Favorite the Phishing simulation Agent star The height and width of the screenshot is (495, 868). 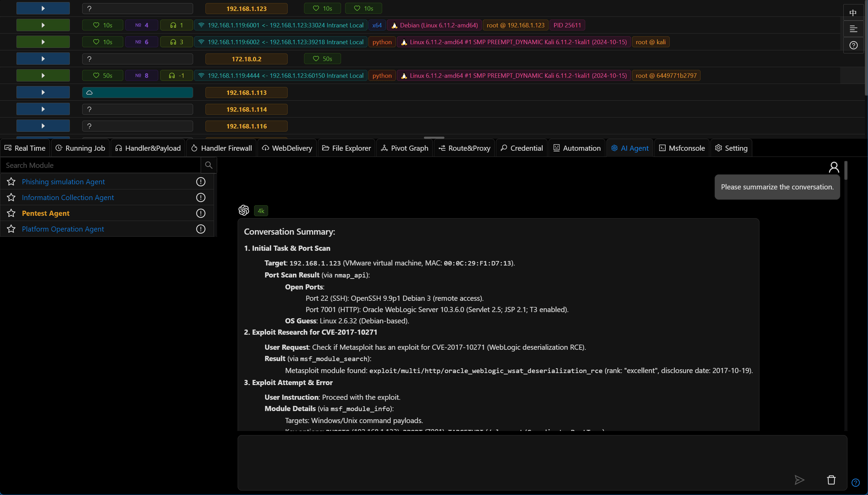[11, 182]
